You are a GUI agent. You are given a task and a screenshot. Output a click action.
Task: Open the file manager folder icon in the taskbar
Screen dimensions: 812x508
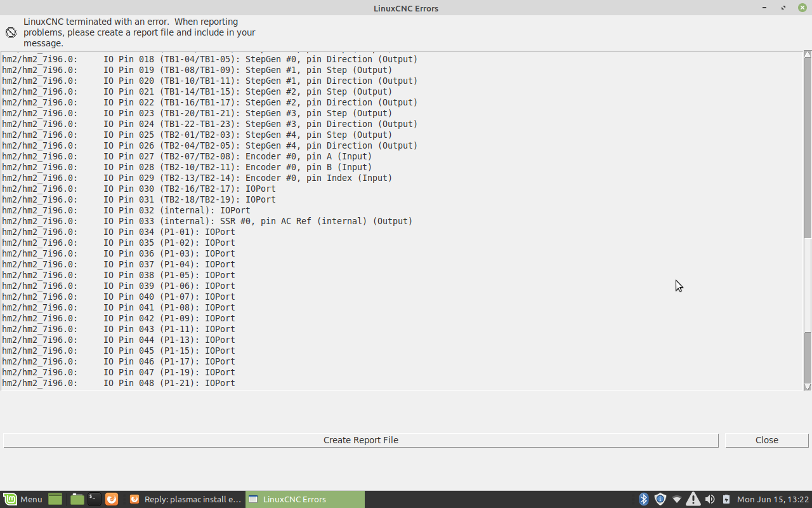coord(77,499)
